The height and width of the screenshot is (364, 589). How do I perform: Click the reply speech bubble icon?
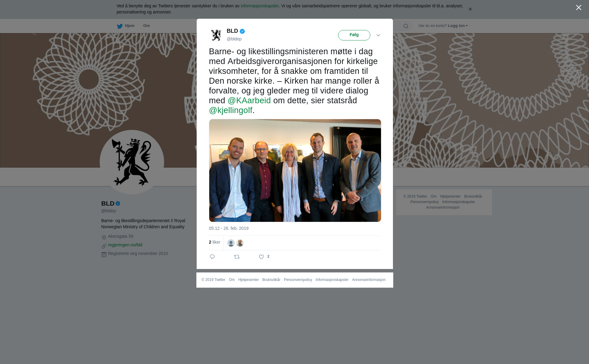click(212, 257)
